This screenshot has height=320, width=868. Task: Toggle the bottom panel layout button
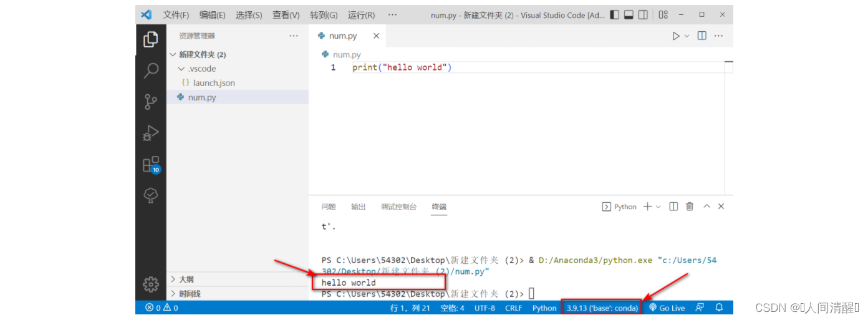629,14
